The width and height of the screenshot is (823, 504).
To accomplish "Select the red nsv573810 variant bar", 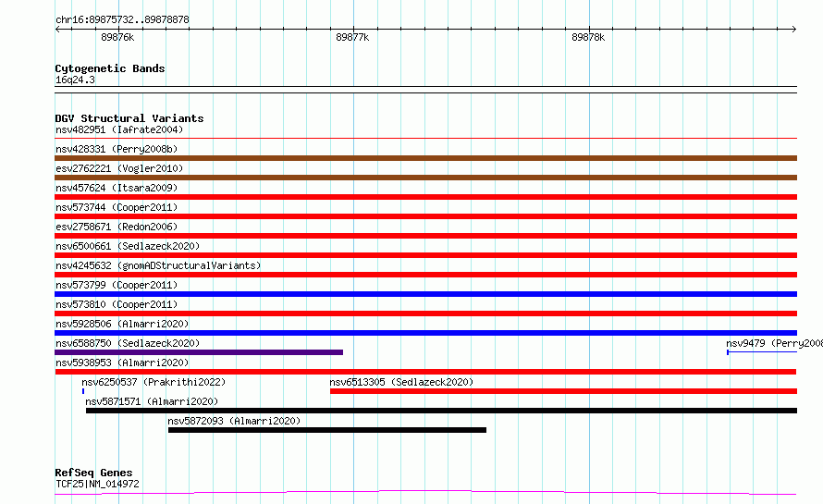I will [425, 313].
